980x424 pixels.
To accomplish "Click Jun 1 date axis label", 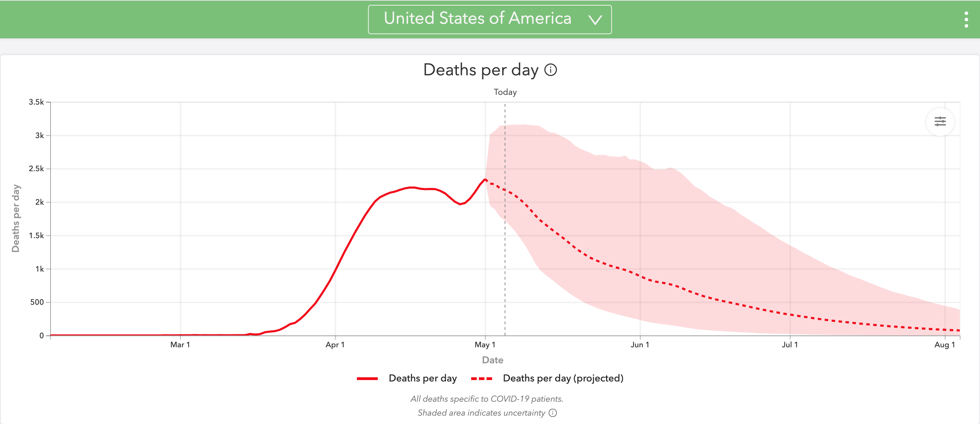I will click(x=640, y=345).
